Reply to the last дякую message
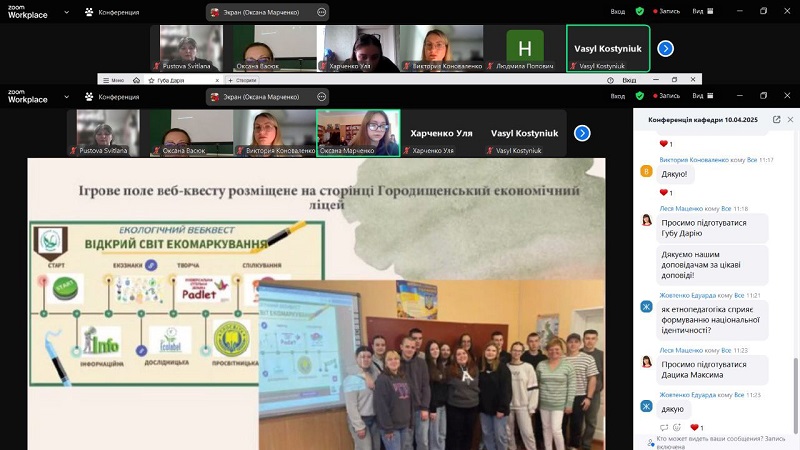Image resolution: width=800 pixels, height=450 pixels. tap(664, 428)
